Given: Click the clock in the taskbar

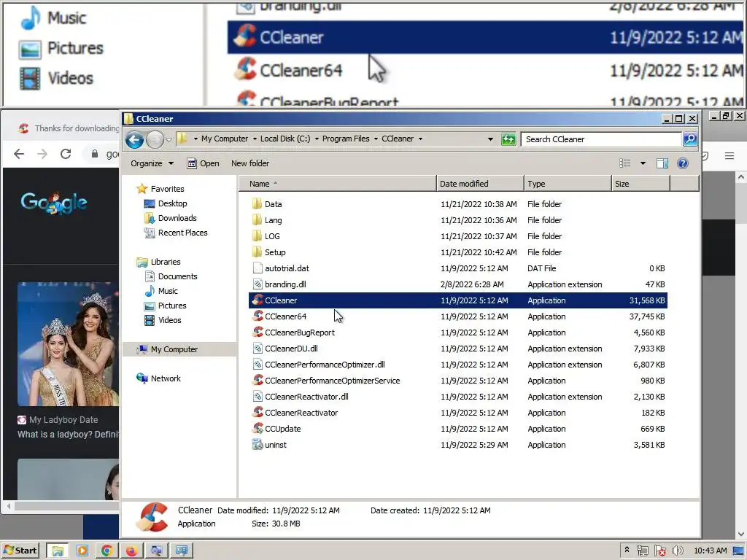Looking at the screenshot, I should (x=711, y=551).
